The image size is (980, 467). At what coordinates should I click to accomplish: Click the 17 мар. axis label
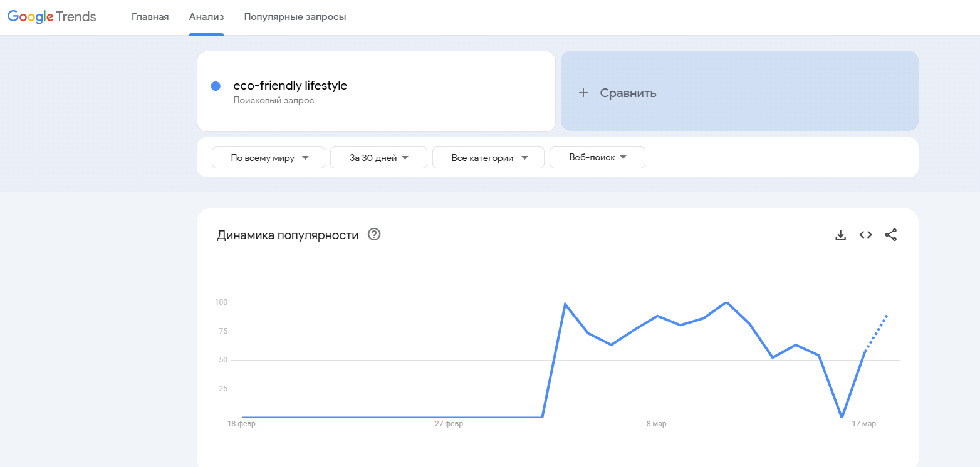click(x=865, y=424)
